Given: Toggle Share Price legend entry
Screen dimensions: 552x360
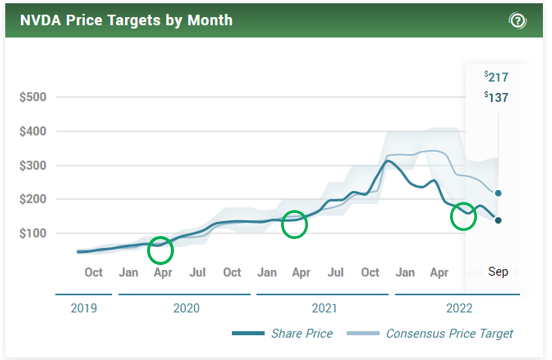Looking at the screenshot, I should point(282,333).
